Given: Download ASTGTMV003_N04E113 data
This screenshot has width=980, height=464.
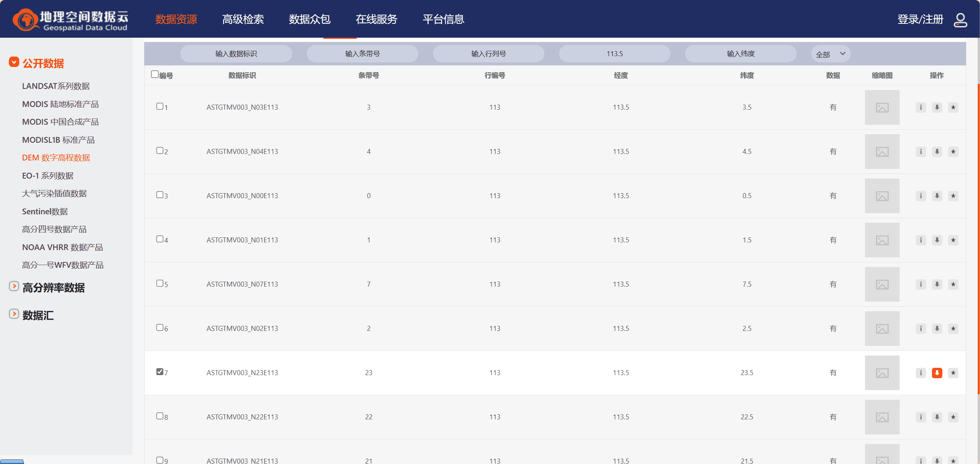Looking at the screenshot, I should click(x=937, y=152).
